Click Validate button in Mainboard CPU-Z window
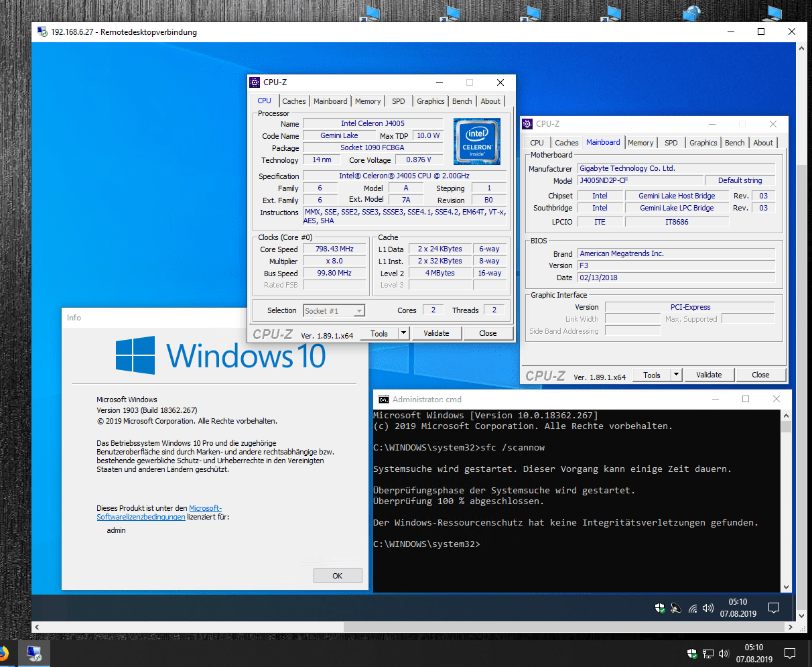 709,375
